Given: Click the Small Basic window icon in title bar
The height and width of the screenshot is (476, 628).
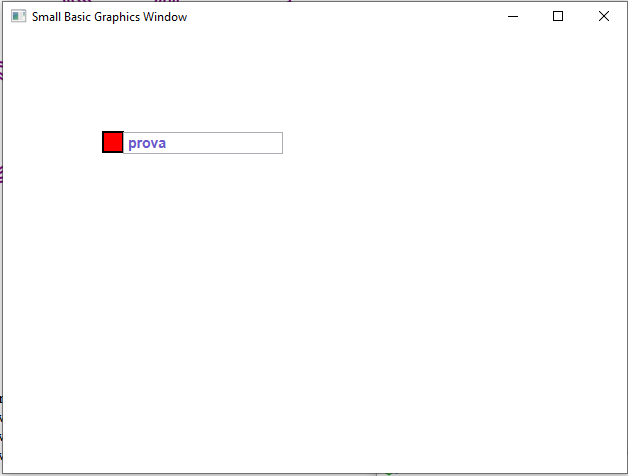Looking at the screenshot, I should (x=18, y=16).
